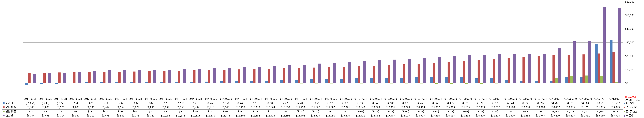
Task: Click the $7,745 留保利益 cell
Action: point(31,107)
